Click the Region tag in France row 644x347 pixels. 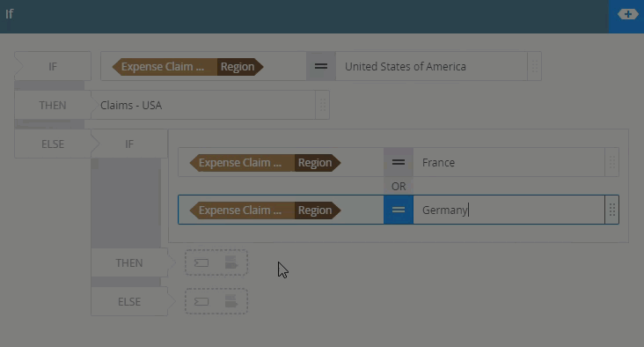[x=317, y=163]
